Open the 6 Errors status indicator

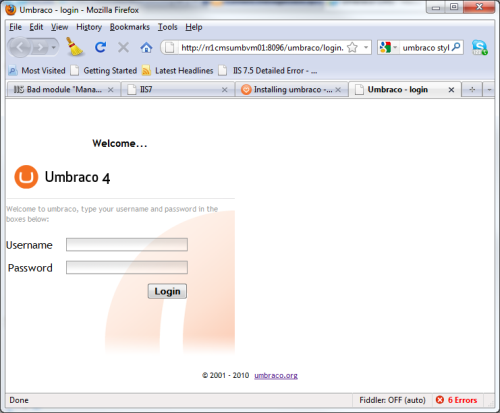[x=456, y=400]
